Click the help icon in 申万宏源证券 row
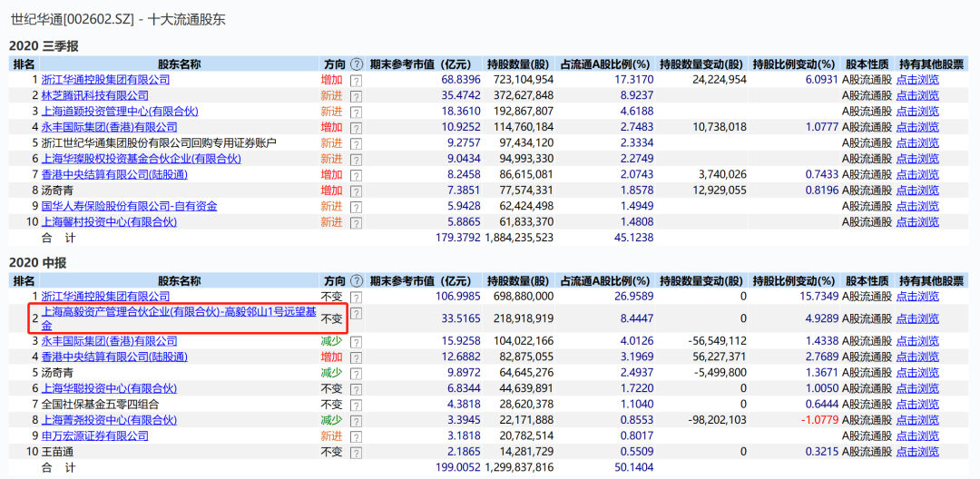This screenshot has width=980, height=479. pyautogui.click(x=356, y=436)
